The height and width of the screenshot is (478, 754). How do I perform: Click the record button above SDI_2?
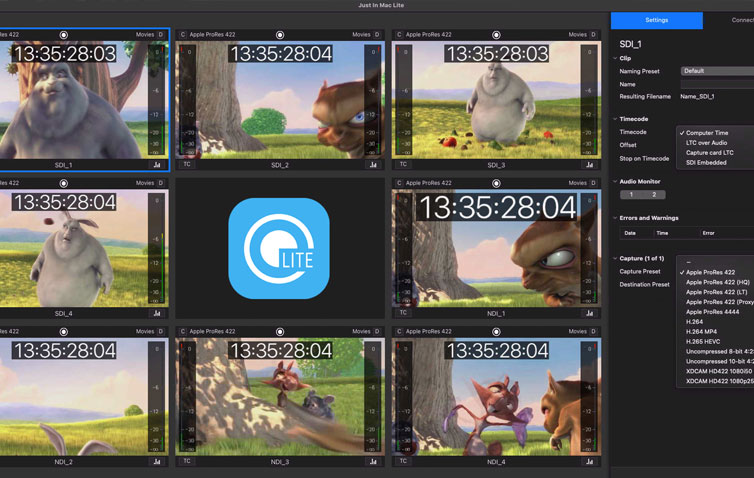(280, 35)
